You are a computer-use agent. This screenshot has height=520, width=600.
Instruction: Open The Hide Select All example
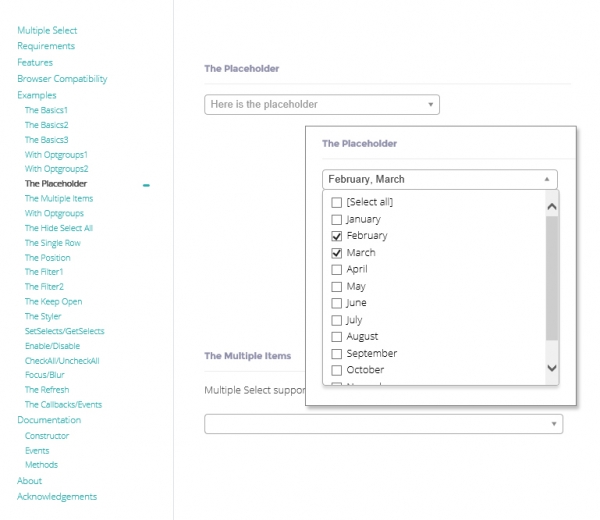click(59, 228)
